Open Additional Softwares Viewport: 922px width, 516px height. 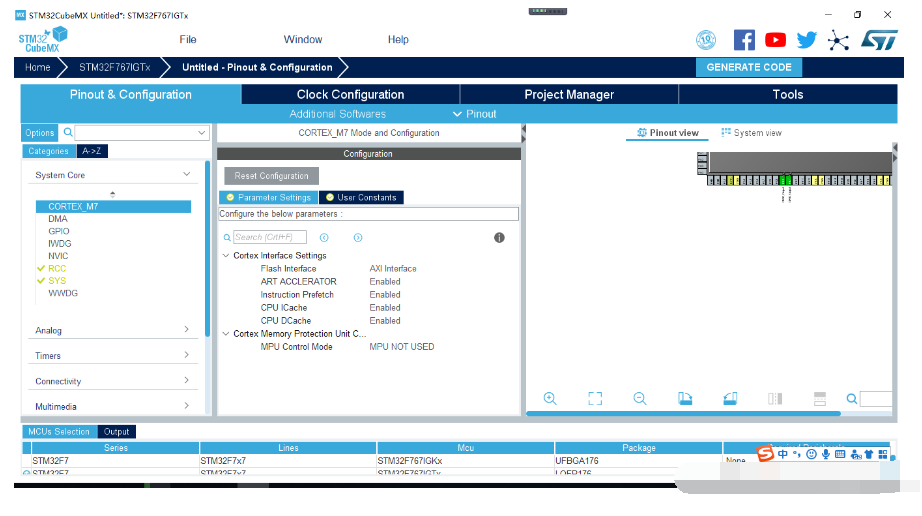pos(338,114)
